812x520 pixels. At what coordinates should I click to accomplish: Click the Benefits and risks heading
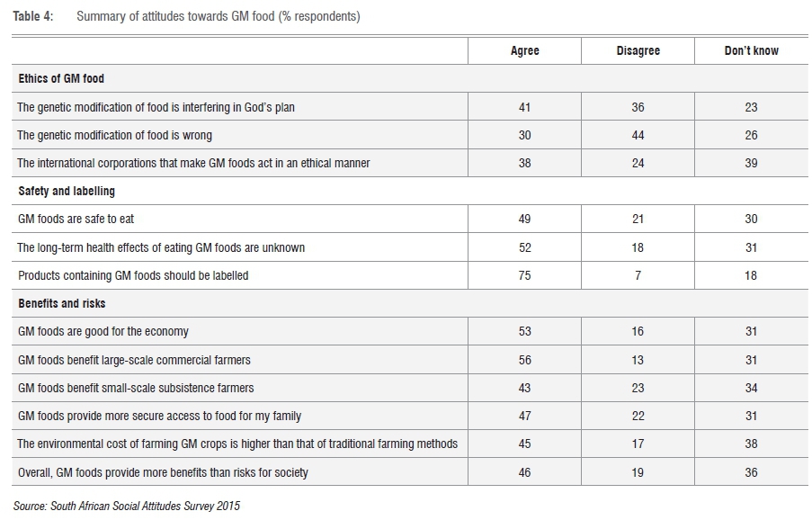(x=60, y=303)
